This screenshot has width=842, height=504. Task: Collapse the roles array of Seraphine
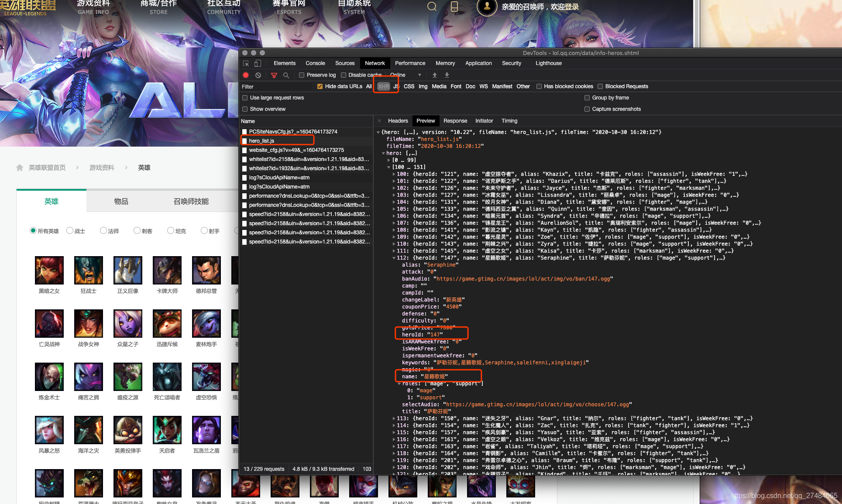(399, 384)
